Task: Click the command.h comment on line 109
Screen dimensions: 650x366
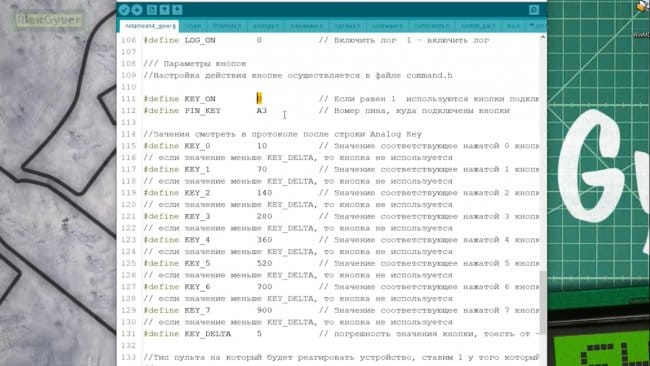Action: click(x=429, y=75)
